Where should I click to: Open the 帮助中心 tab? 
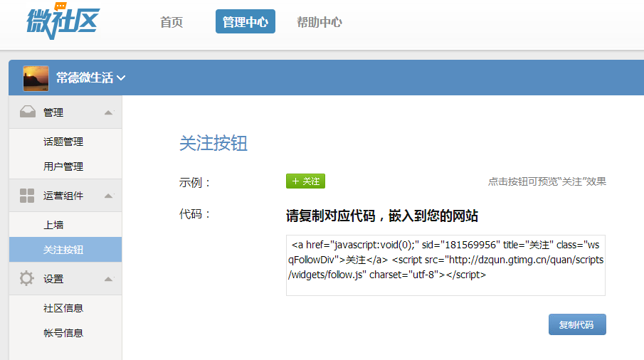coord(319,22)
